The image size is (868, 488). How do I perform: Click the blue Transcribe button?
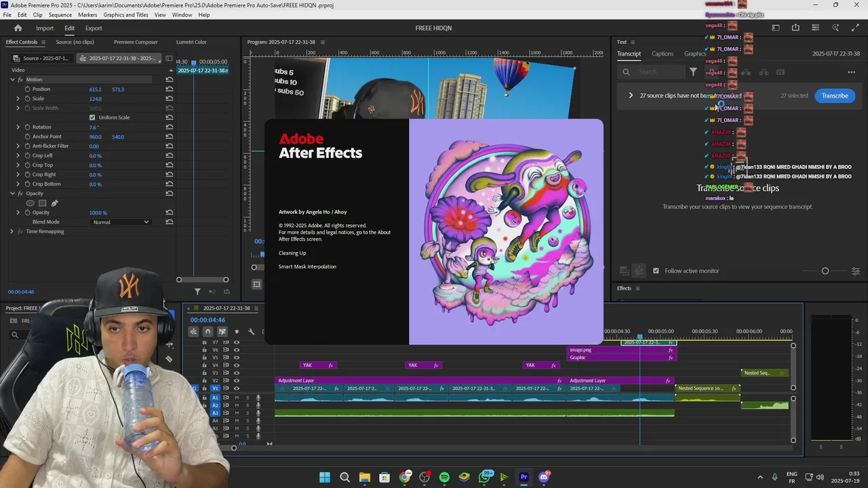coord(835,96)
